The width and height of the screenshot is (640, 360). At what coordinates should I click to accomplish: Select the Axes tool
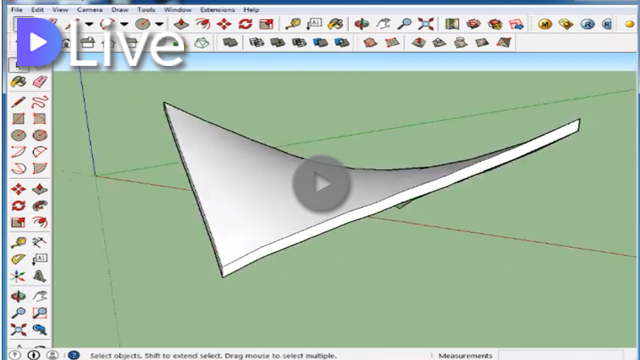click(x=18, y=276)
